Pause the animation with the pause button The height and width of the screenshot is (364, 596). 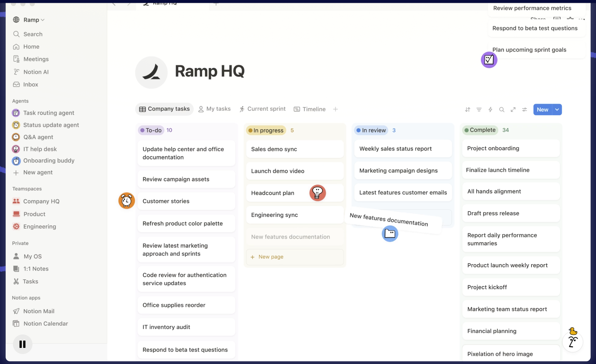[x=22, y=344]
